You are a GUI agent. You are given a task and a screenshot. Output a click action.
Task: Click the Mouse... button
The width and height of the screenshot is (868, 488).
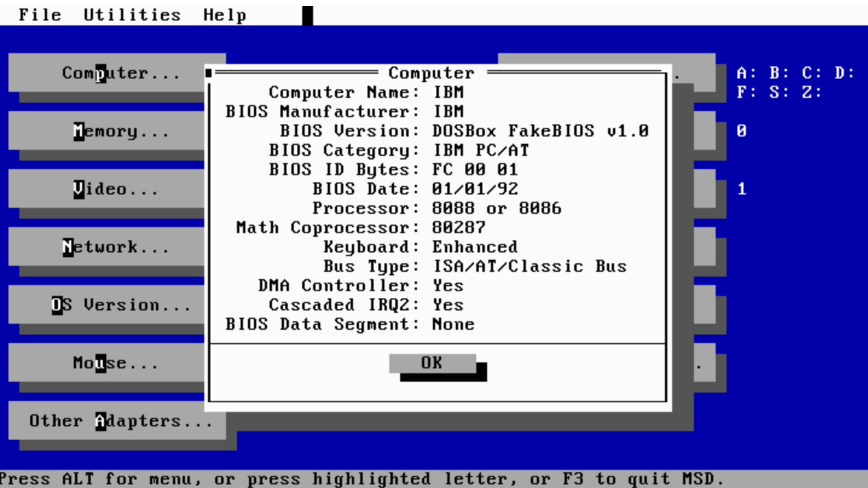[x=106, y=363]
